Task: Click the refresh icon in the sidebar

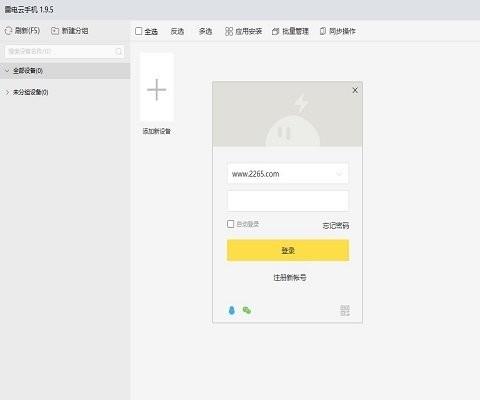Action: point(8,31)
